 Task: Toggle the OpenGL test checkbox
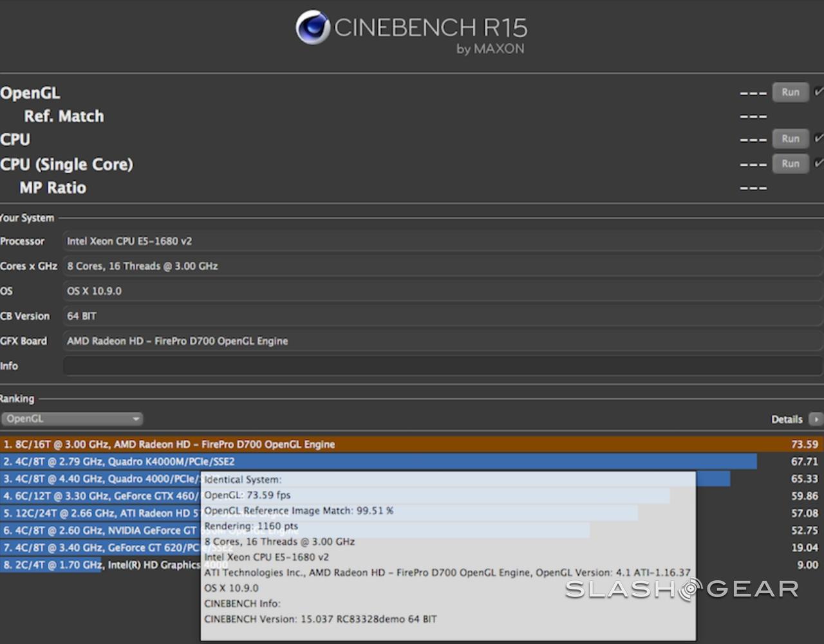pos(818,93)
